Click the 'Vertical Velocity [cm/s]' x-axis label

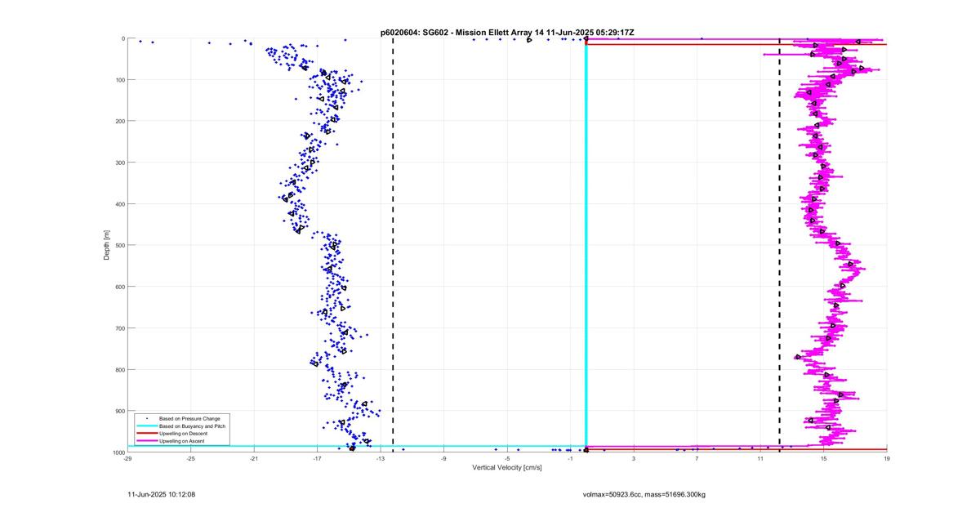tap(507, 467)
